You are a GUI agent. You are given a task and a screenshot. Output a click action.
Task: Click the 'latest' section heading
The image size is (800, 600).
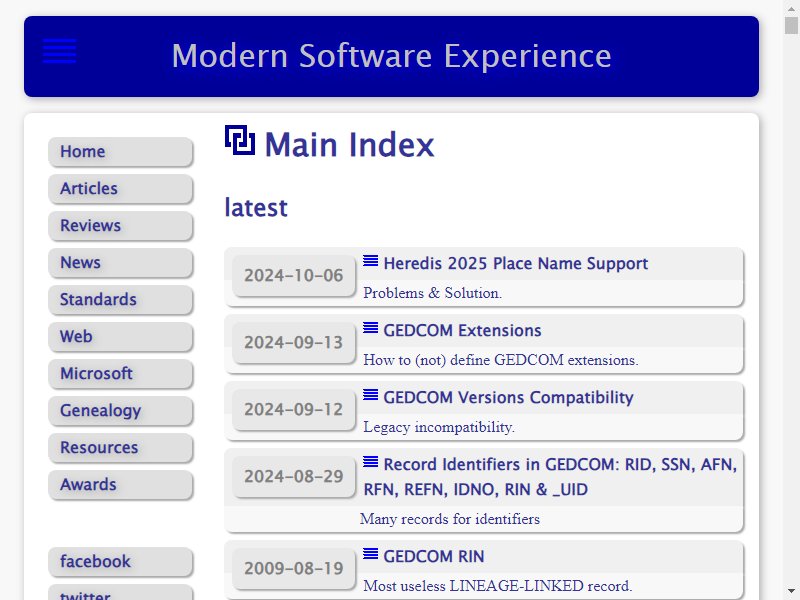[x=256, y=208]
